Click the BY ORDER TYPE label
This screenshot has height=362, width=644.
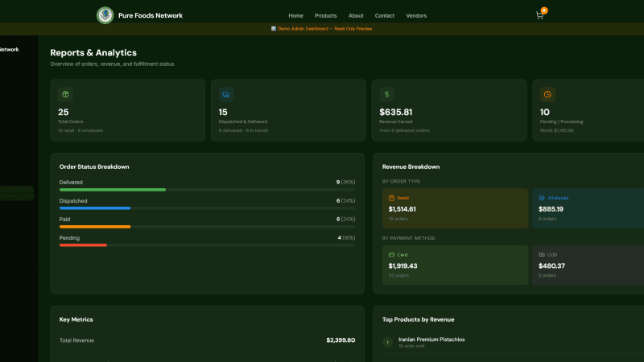(401, 182)
